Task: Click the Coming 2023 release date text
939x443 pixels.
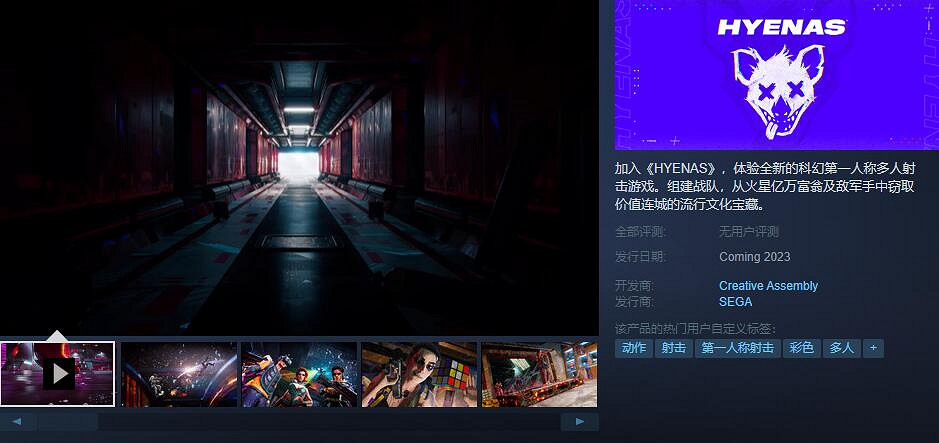Action: coord(755,257)
